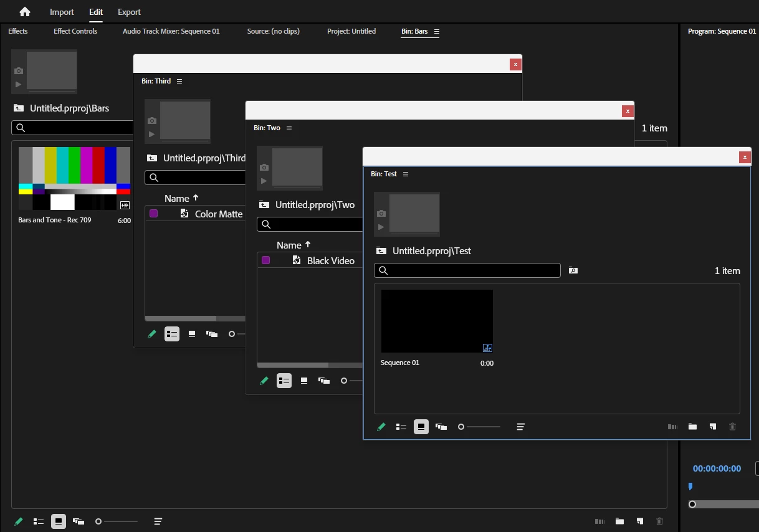The image size is (759, 532).
Task: Create New Bin in Bin: Test panel
Action: (x=692, y=427)
